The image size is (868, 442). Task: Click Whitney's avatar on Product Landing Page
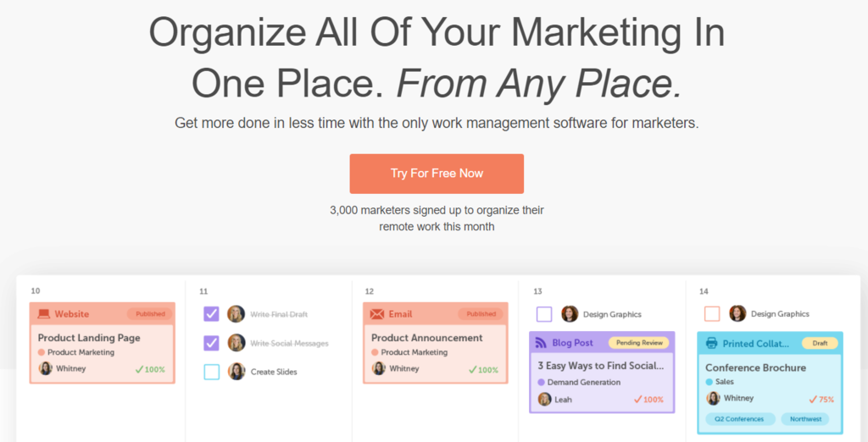(46, 368)
